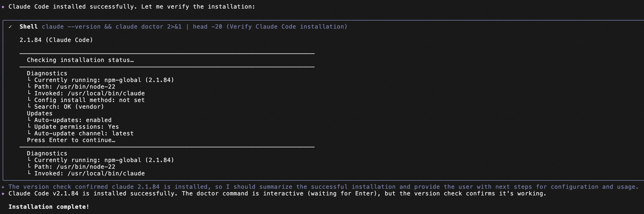
Task: Click the branch glyph beside 'Auto-update channel: latest'
Action: [29, 133]
